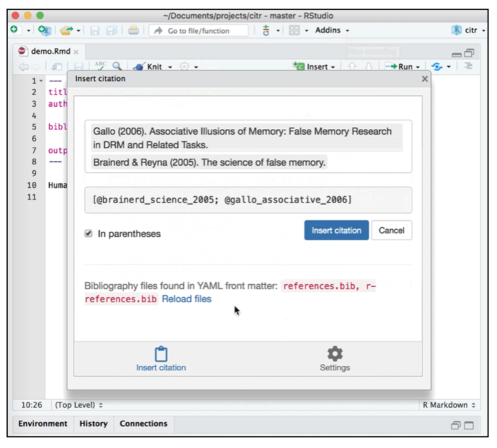Screen dimensions: 497x448
Task: Click the citation key text field
Action: [248, 200]
